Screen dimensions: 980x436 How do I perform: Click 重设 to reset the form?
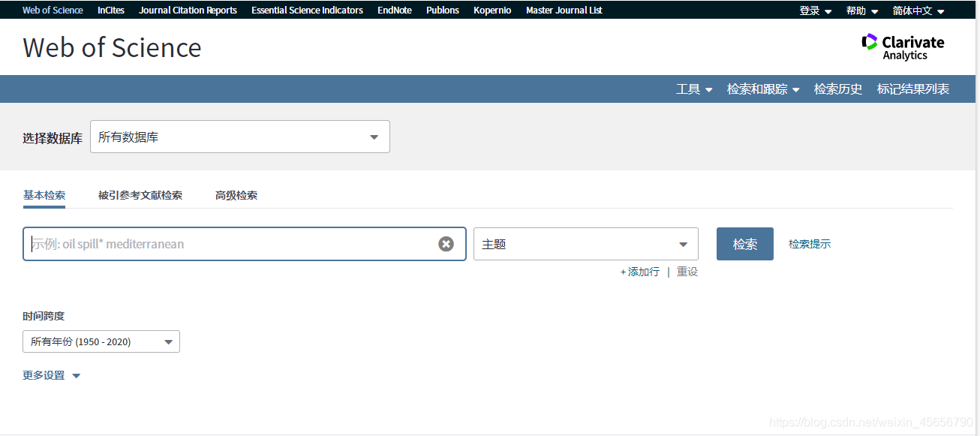point(687,272)
